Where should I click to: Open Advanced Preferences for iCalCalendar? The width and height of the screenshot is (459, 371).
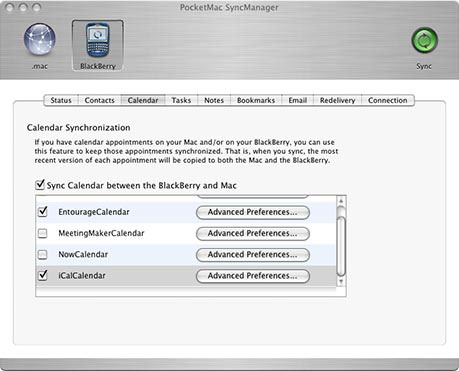pos(253,276)
